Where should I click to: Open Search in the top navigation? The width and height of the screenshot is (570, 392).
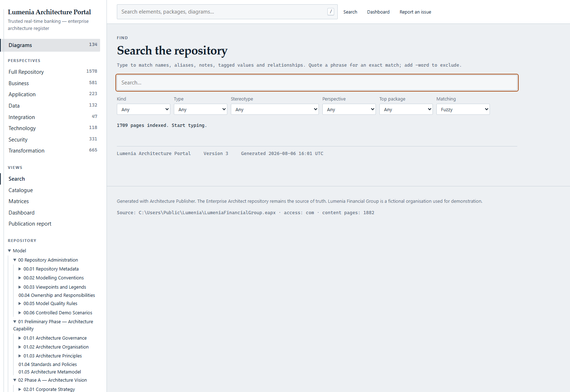350,12
